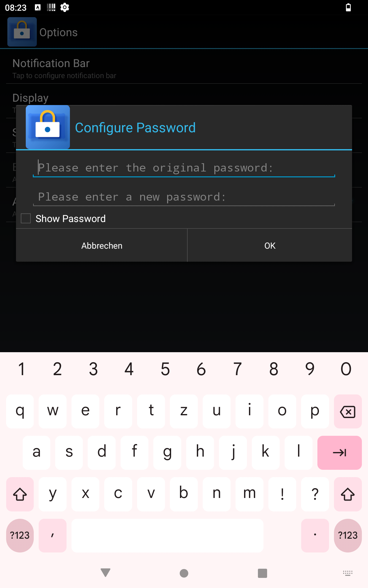The width and height of the screenshot is (368, 588).
Task: Tap the Abbrechen button
Action: pos(102,246)
